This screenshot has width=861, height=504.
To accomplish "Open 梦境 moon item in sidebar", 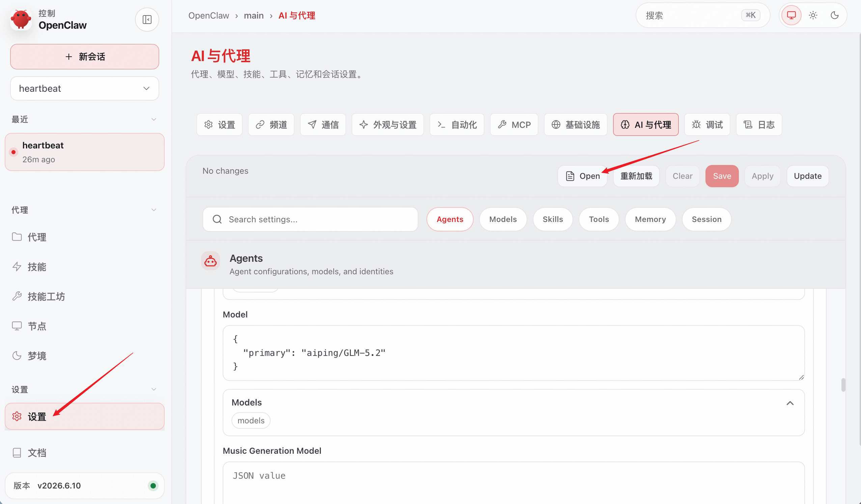I will pos(84,356).
